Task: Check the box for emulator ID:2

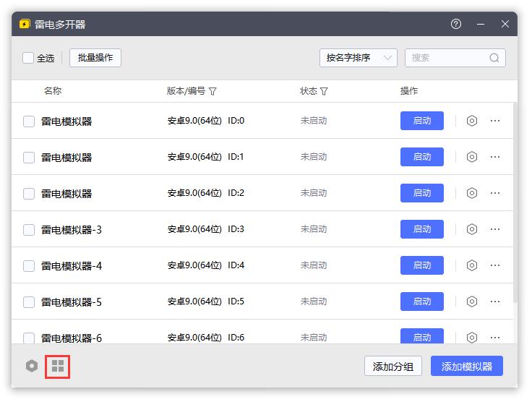Action: pos(29,194)
